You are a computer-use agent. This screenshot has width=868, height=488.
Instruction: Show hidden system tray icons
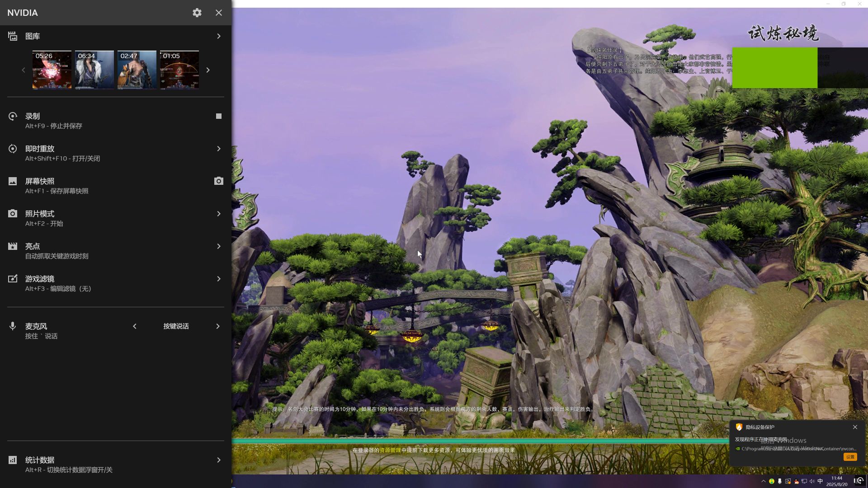764,481
